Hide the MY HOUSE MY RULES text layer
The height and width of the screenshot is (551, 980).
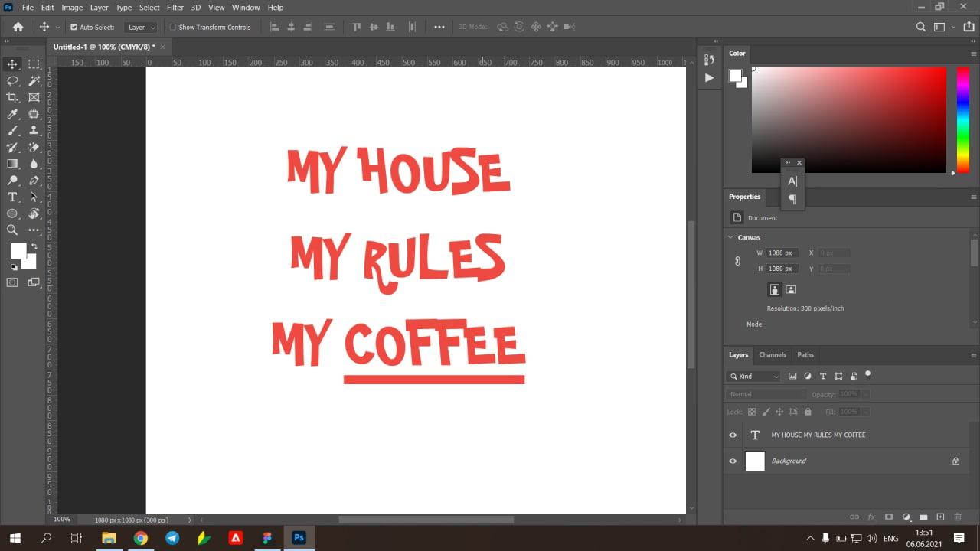click(x=733, y=435)
